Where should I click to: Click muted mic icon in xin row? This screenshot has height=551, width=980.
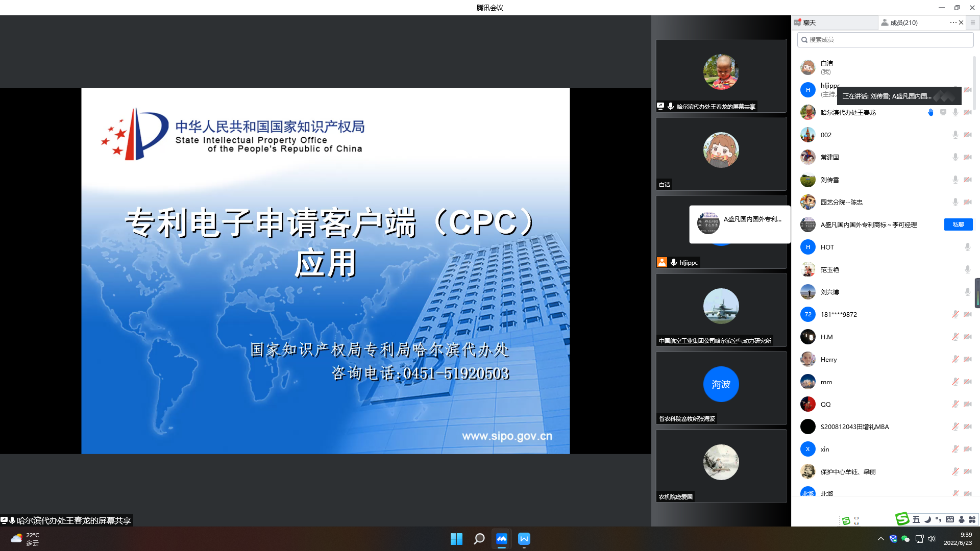(x=955, y=449)
